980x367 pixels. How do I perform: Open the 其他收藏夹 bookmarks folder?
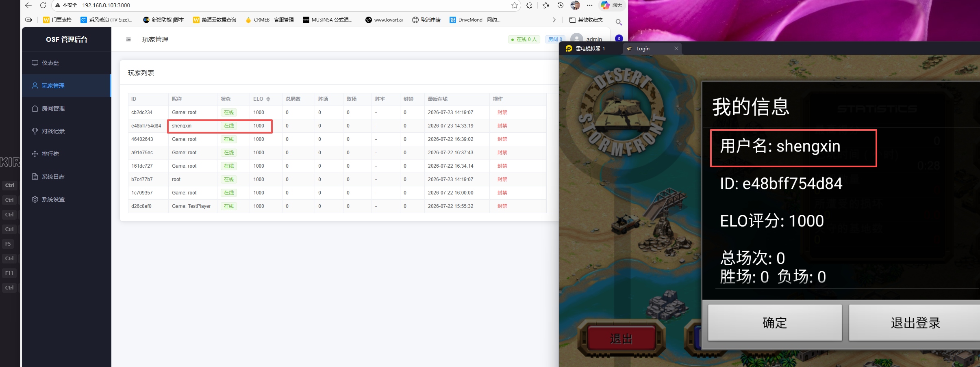[586, 20]
